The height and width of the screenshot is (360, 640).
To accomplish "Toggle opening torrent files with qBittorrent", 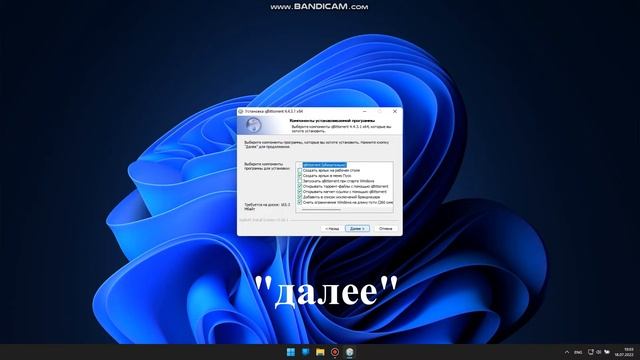I will tap(300, 186).
